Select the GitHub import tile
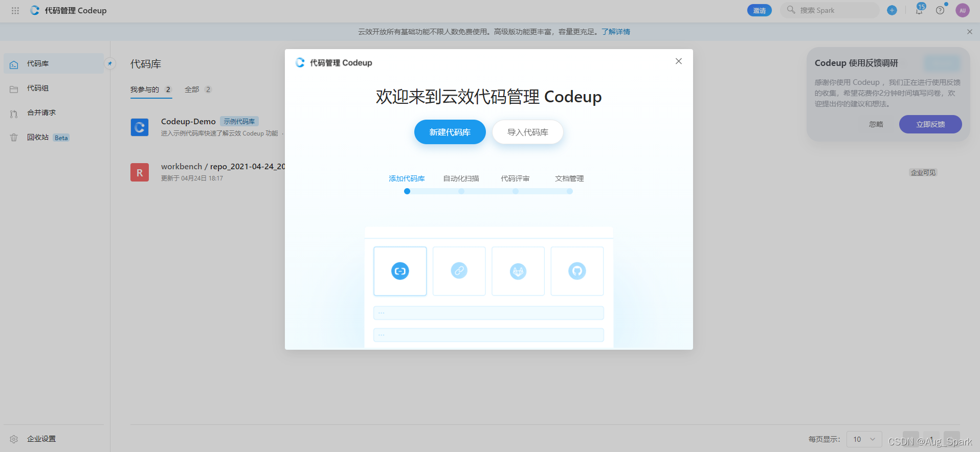Image resolution: width=980 pixels, height=452 pixels. [577, 271]
